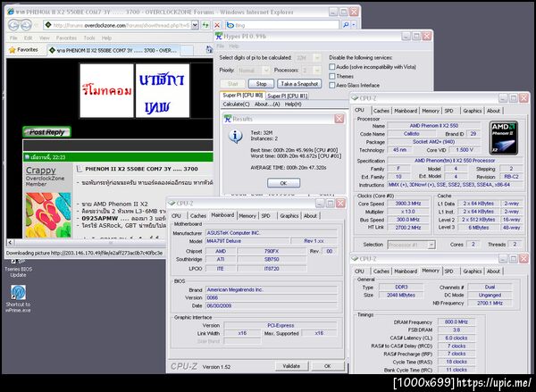Image resolution: width=536 pixels, height=392 pixels.
Task: Open the File menu in Internet Explorer
Action: [13, 38]
